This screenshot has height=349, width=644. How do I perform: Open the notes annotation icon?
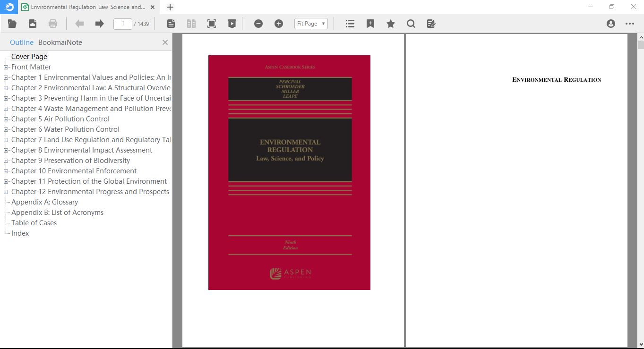(431, 24)
